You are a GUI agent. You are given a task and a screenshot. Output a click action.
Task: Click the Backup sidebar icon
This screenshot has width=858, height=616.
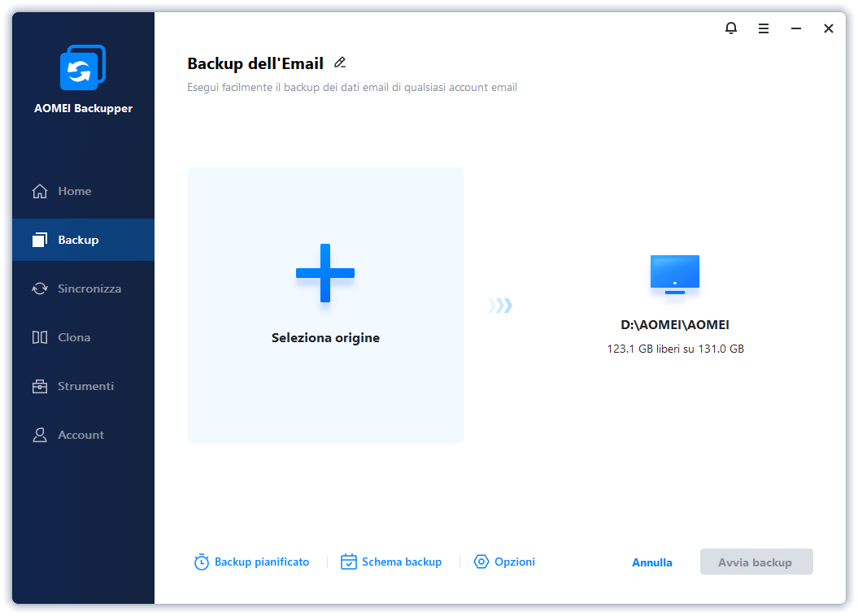(x=40, y=240)
